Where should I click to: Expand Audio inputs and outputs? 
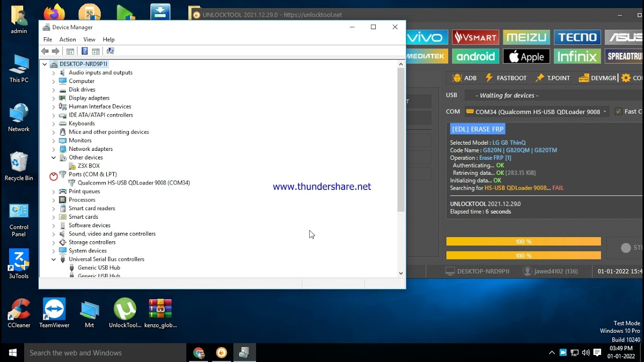(54, 72)
